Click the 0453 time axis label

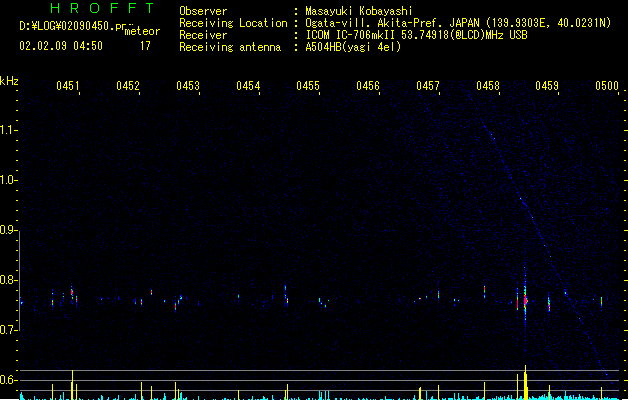click(188, 86)
